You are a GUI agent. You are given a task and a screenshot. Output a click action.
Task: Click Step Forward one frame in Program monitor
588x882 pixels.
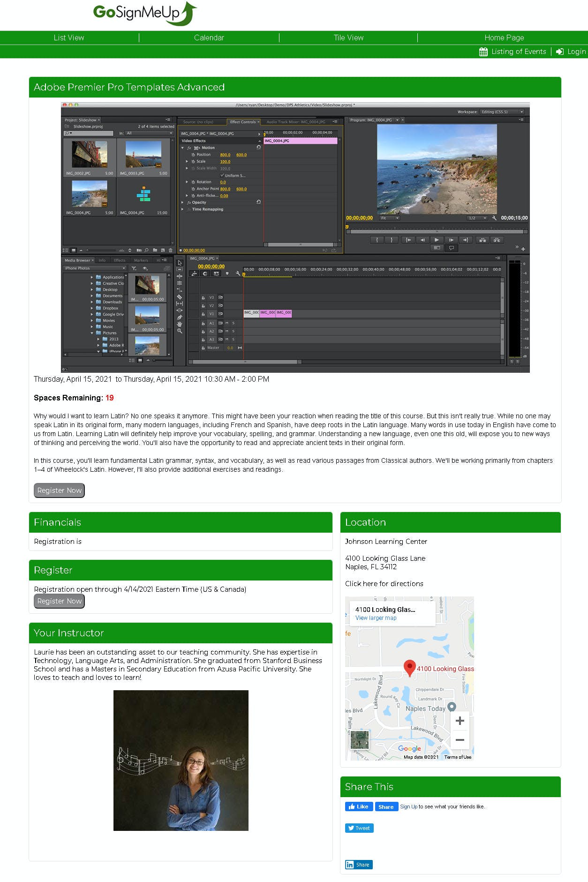[451, 240]
